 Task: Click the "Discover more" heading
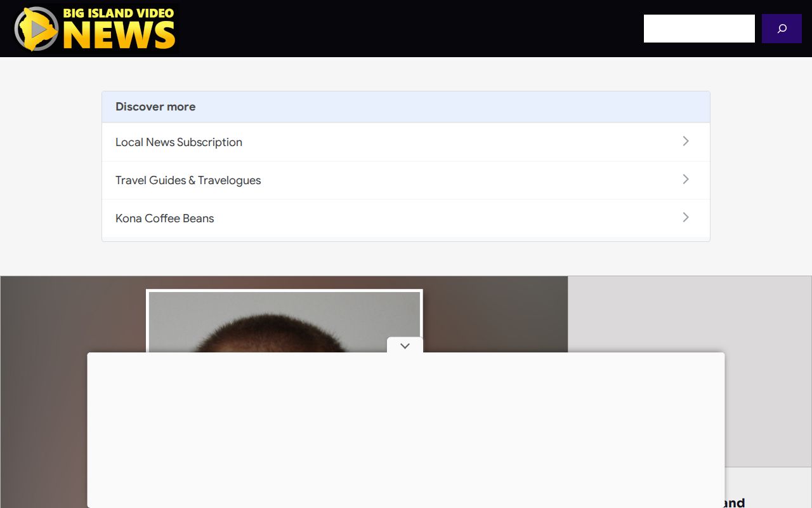[155, 107]
